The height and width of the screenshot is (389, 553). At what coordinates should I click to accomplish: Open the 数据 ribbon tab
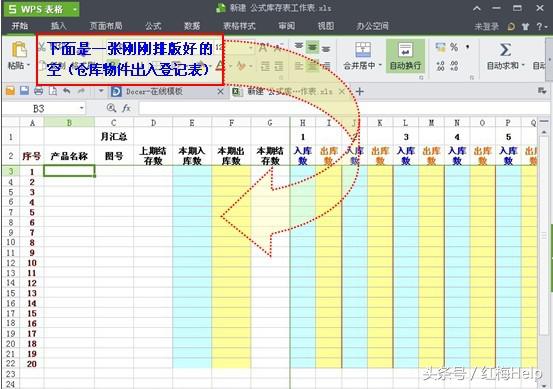point(192,26)
